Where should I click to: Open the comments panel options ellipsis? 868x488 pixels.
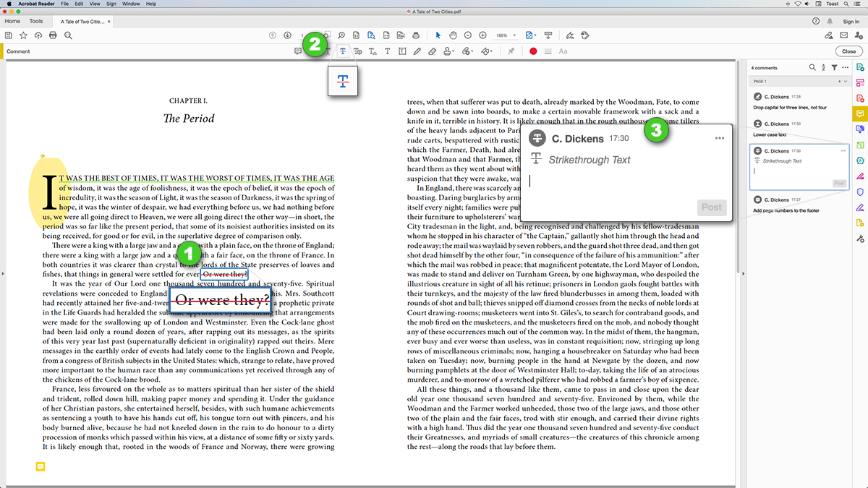[845, 67]
